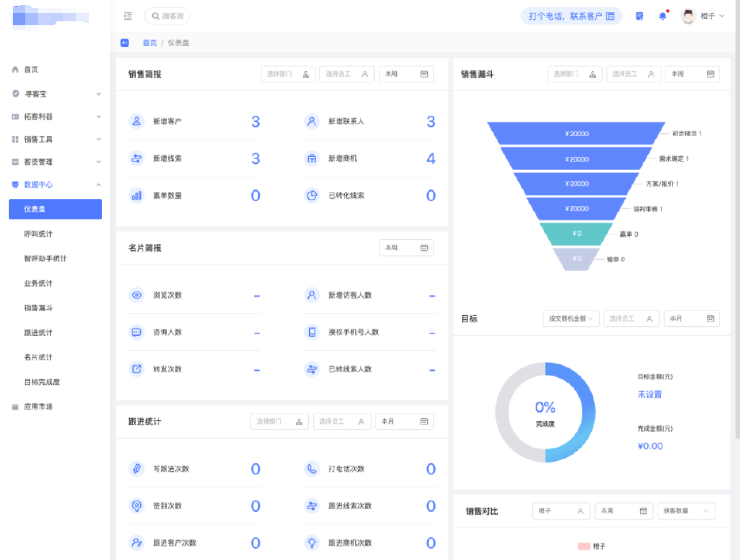Click the 新增线索 icon
740x560 pixels.
tap(137, 158)
